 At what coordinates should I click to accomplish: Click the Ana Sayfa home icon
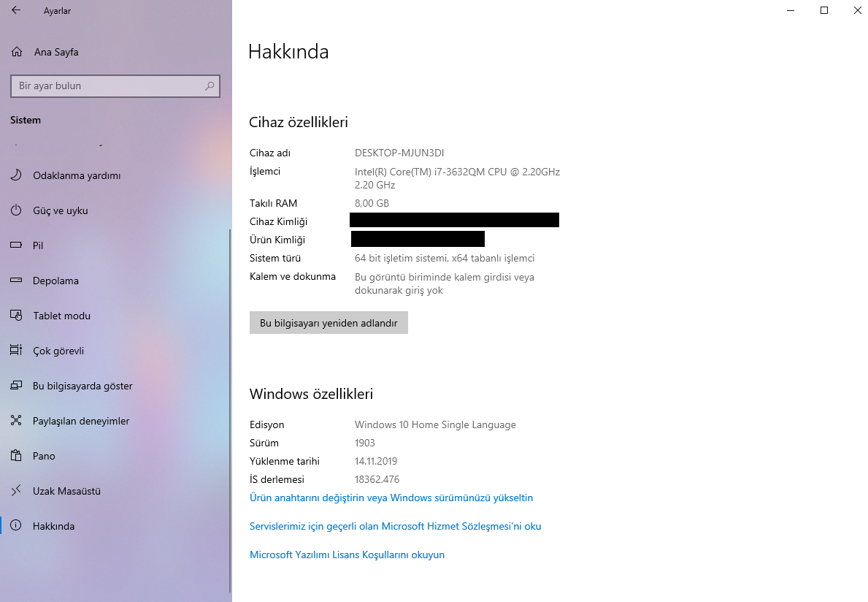(17, 51)
